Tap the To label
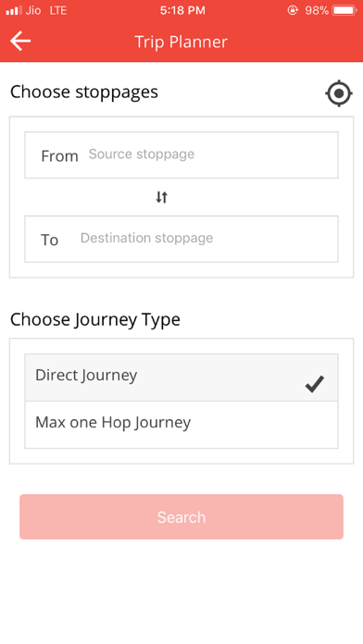Image resolution: width=363 pixels, height=644 pixels. (x=50, y=240)
